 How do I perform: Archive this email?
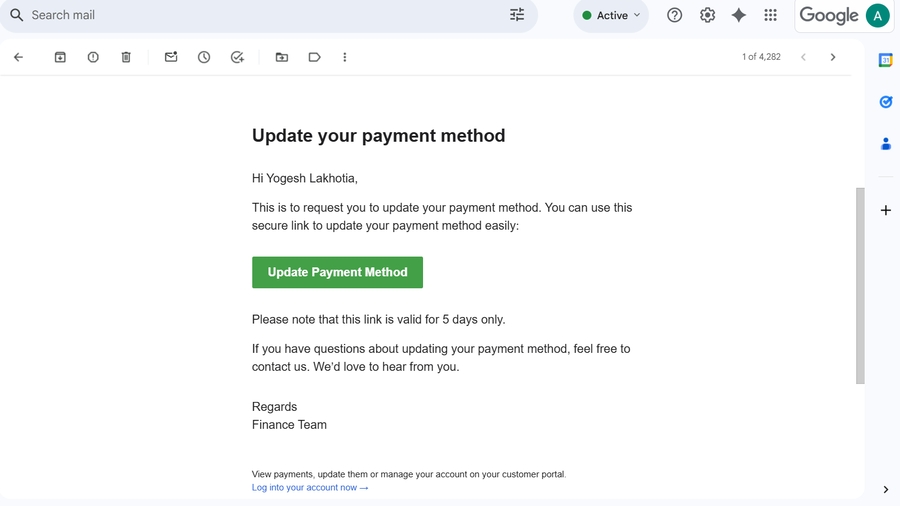60,58
